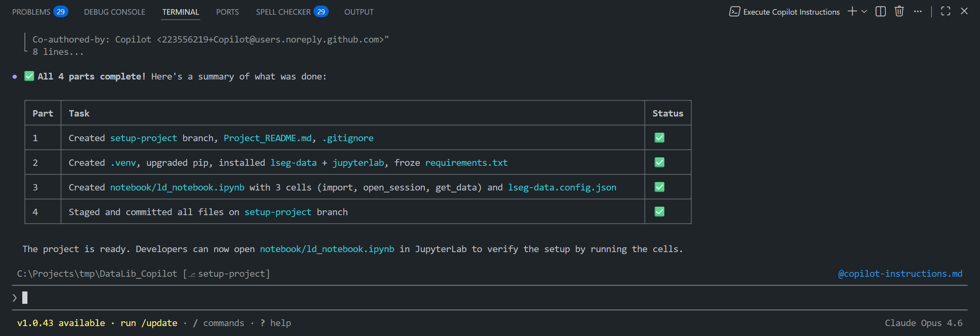Click the Co-authored-by Copilot line
The width and height of the screenshot is (980, 336).
pyautogui.click(x=211, y=39)
